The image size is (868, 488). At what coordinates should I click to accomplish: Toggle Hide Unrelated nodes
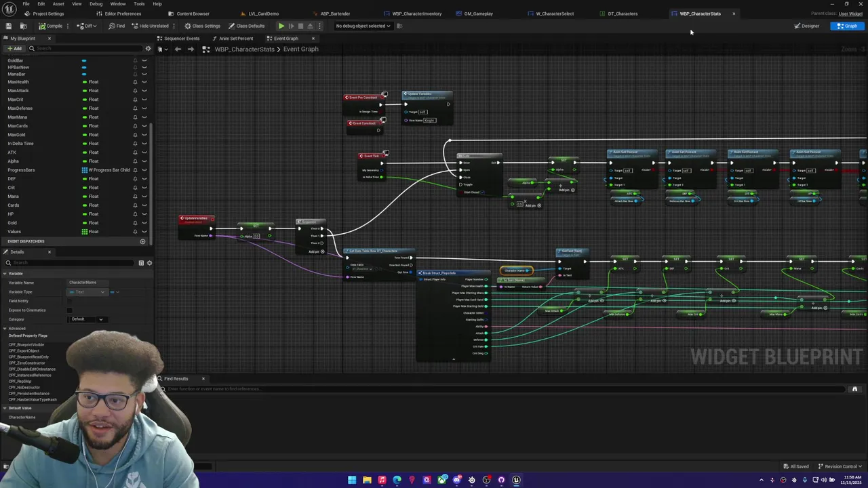(x=150, y=26)
